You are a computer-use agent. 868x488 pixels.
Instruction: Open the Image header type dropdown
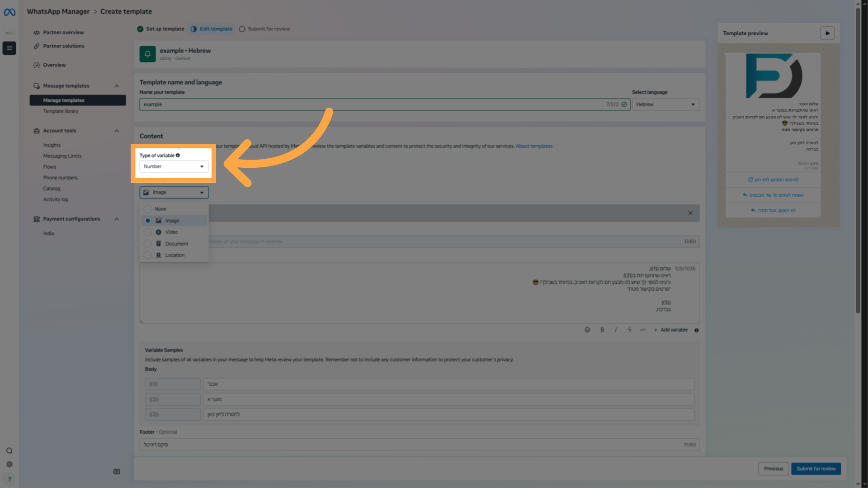[x=174, y=192]
